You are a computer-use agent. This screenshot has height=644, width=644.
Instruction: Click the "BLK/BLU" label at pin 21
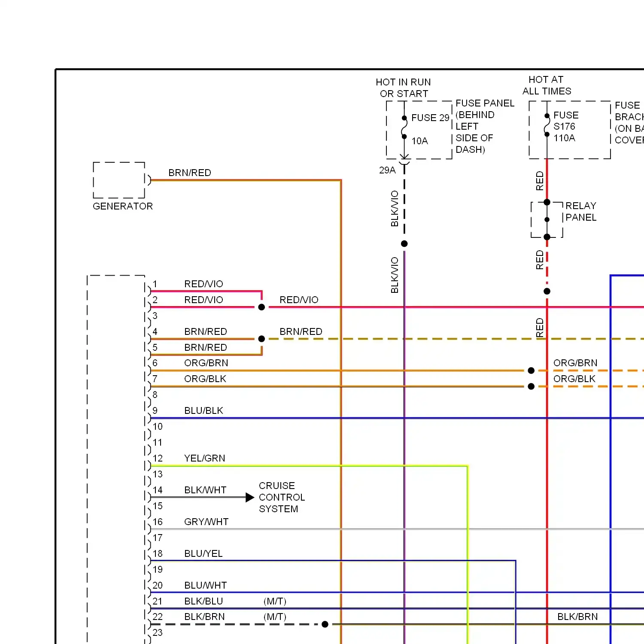point(204,601)
